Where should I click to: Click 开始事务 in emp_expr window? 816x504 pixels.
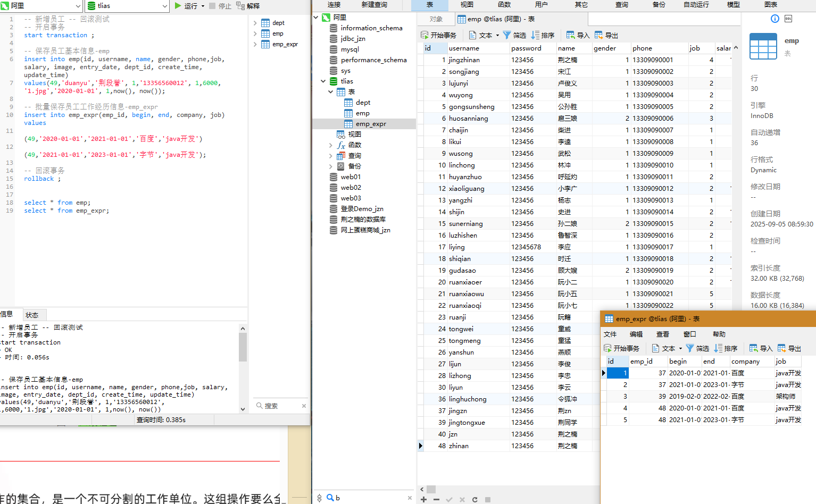point(621,348)
